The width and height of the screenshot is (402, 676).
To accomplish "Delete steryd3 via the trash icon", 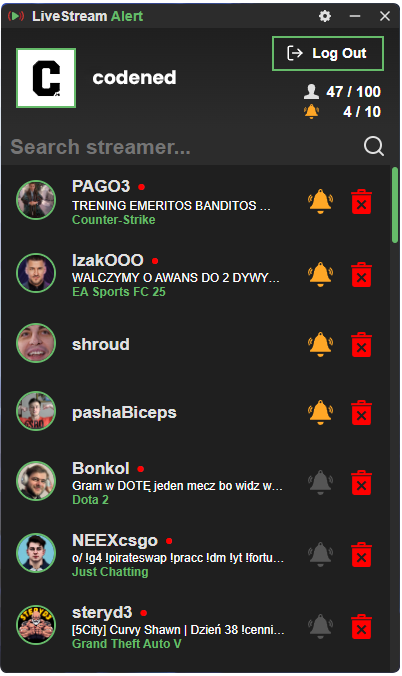I will (x=361, y=626).
